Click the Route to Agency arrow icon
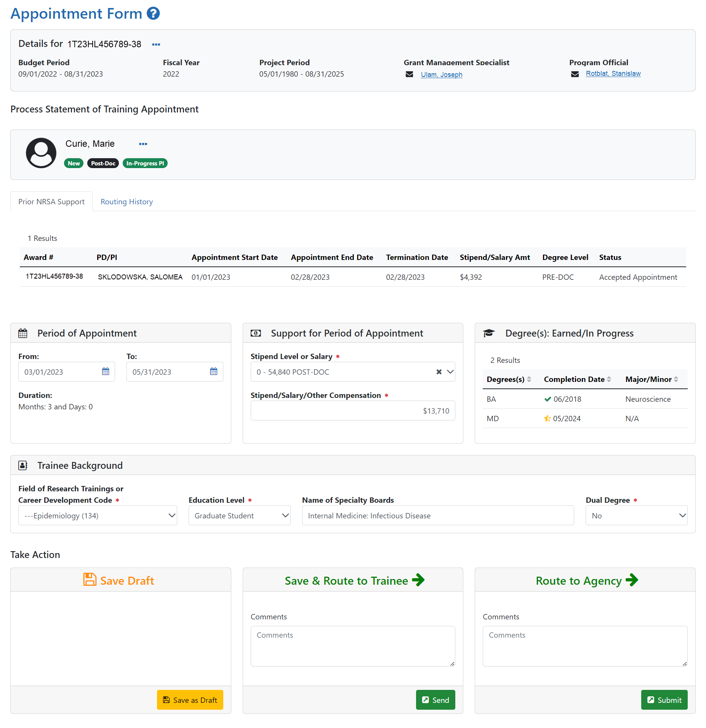Image resolution: width=706 pixels, height=728 pixels. [632, 580]
